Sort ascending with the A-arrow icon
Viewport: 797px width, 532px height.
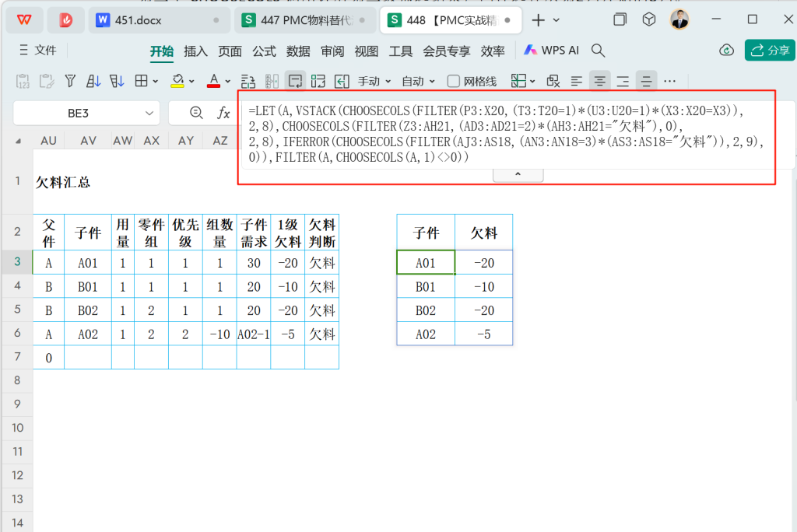coord(93,82)
